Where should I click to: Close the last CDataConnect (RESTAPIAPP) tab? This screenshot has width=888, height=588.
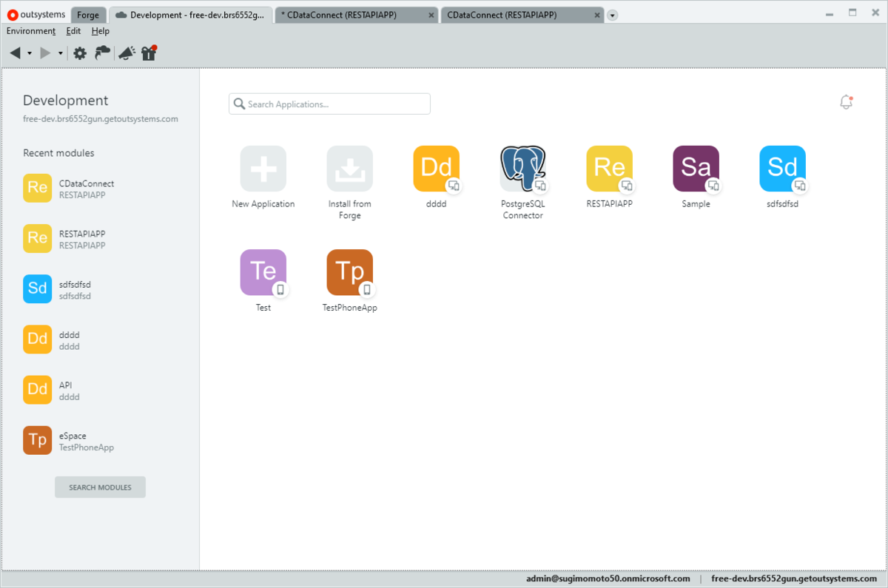click(597, 15)
